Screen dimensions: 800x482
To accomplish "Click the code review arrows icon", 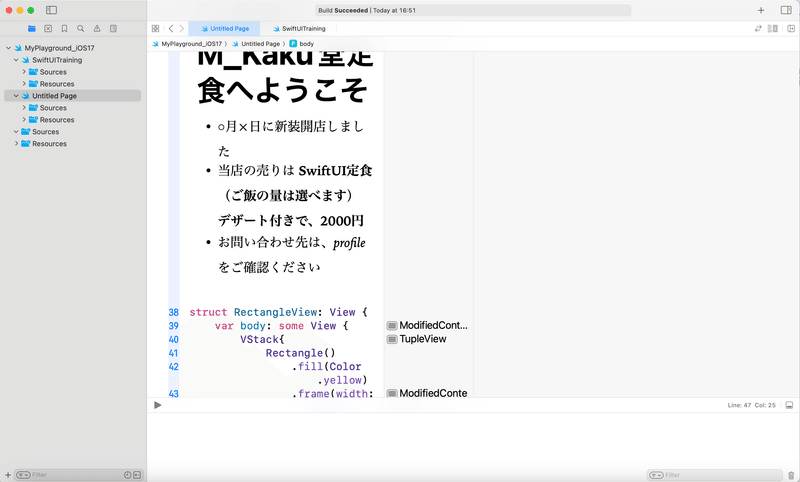I will coord(758,29).
